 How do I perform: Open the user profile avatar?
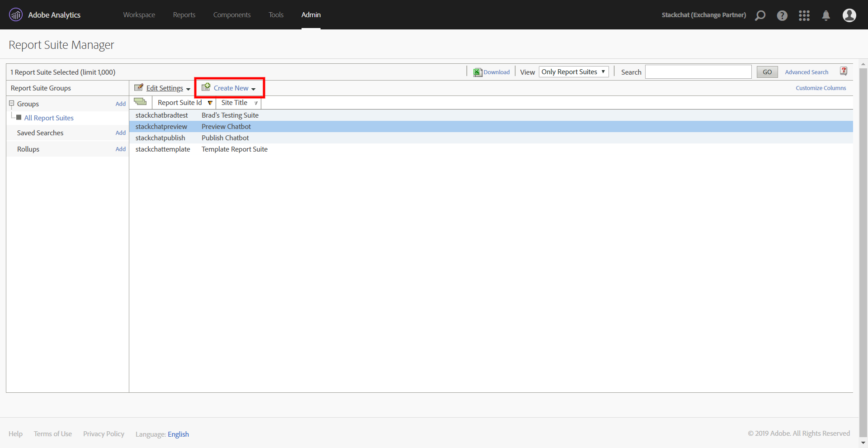[x=849, y=15]
